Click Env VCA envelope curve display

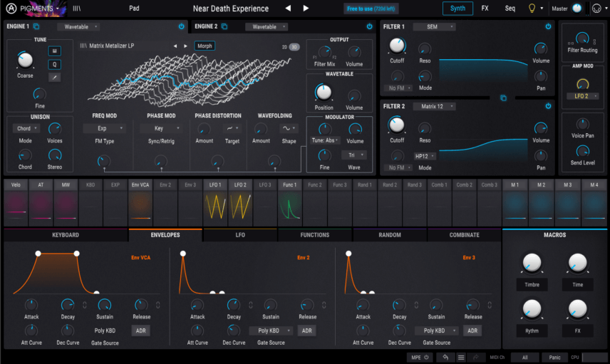click(x=86, y=273)
